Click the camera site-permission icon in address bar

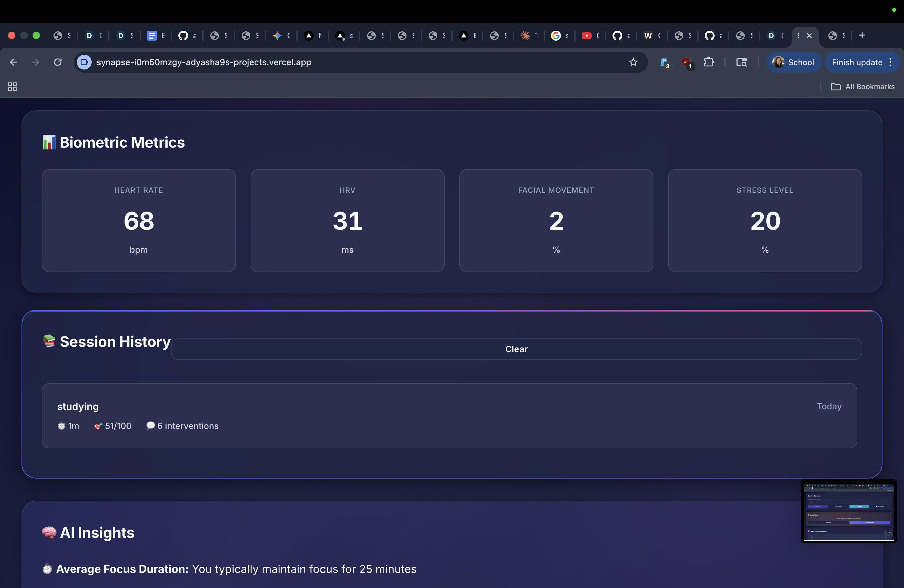point(84,62)
